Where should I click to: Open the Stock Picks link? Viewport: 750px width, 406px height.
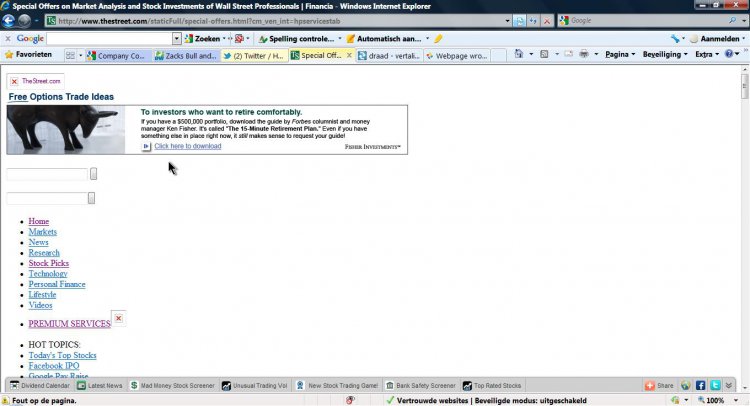coord(49,263)
